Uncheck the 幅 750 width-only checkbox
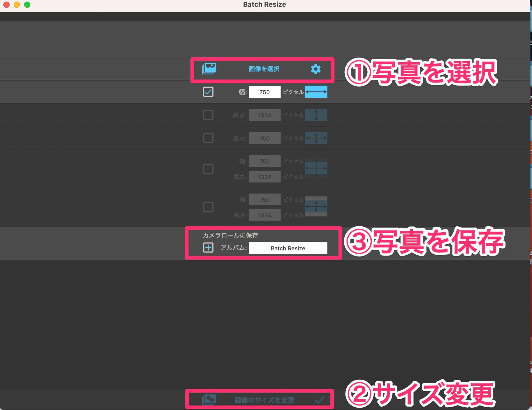532x410 pixels. click(208, 92)
